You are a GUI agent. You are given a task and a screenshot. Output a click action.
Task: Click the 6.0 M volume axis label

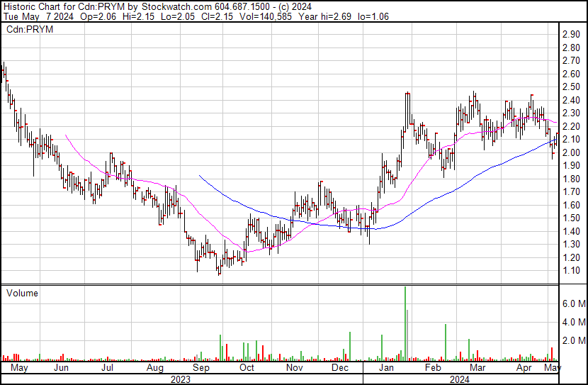(573, 303)
